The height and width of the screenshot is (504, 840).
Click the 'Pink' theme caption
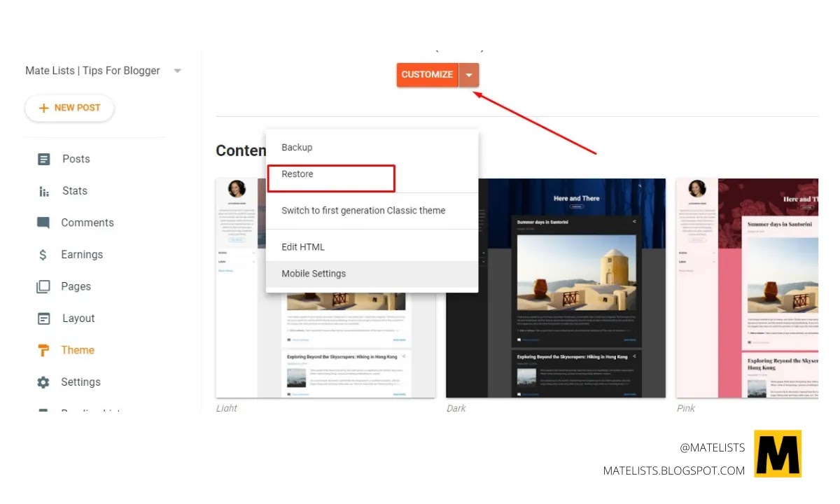click(686, 408)
